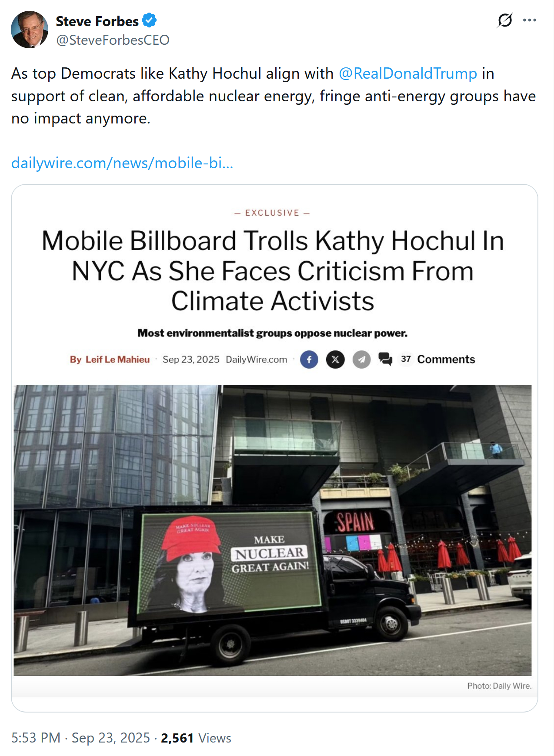Click the article headline in card

[x=273, y=271]
